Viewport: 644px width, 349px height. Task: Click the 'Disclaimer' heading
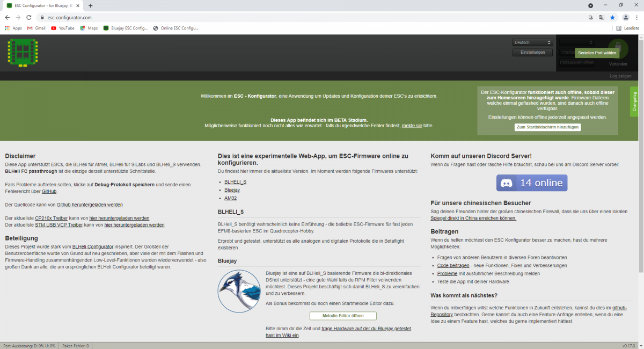20,156
